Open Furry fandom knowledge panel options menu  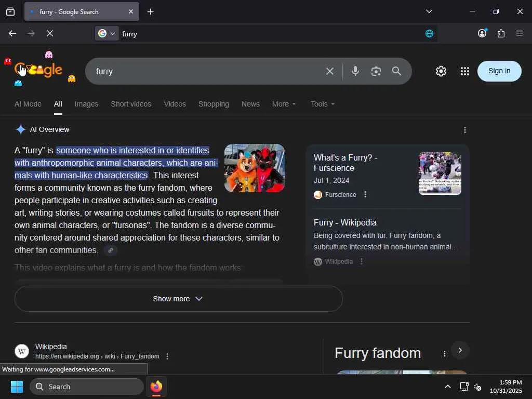click(445, 354)
